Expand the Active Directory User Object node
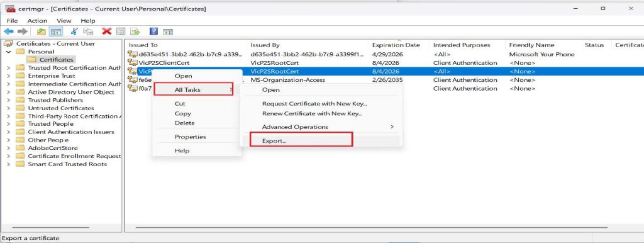644x243 pixels. pos(9,92)
